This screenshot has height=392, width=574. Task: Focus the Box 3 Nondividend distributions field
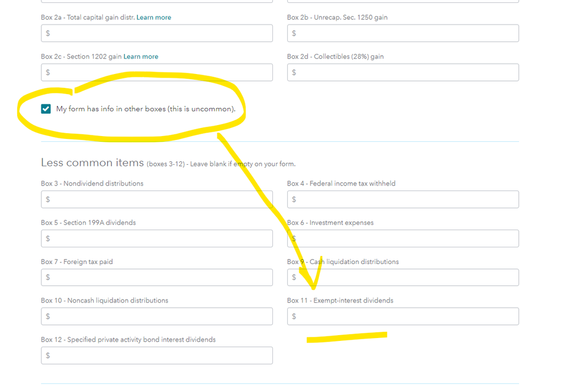157,200
